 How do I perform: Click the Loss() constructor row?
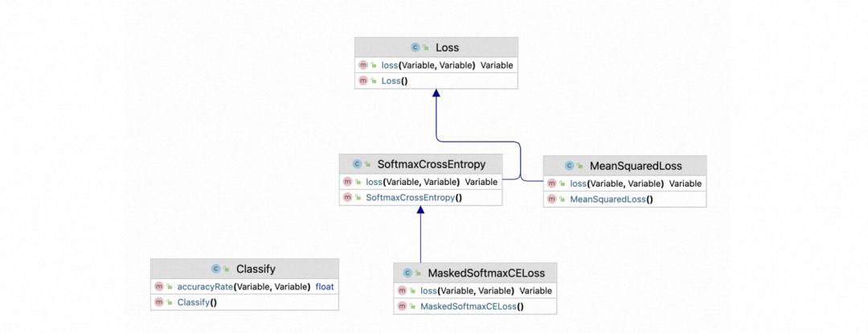click(436, 81)
